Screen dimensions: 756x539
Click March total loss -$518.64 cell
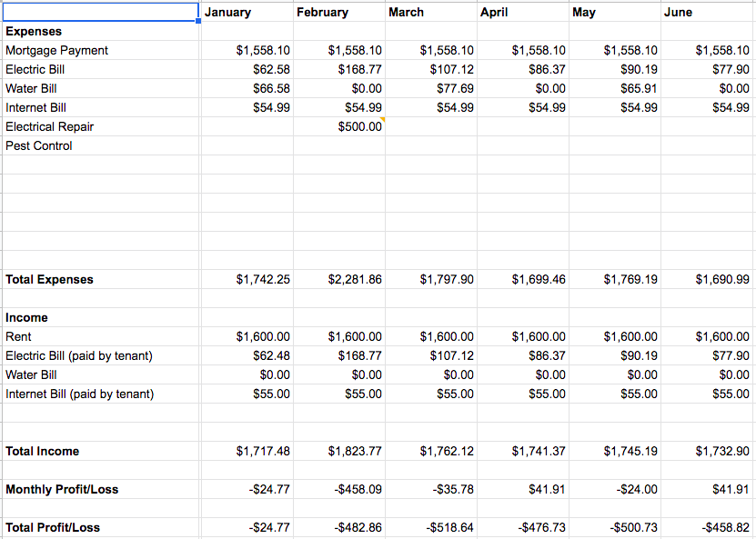click(x=431, y=527)
